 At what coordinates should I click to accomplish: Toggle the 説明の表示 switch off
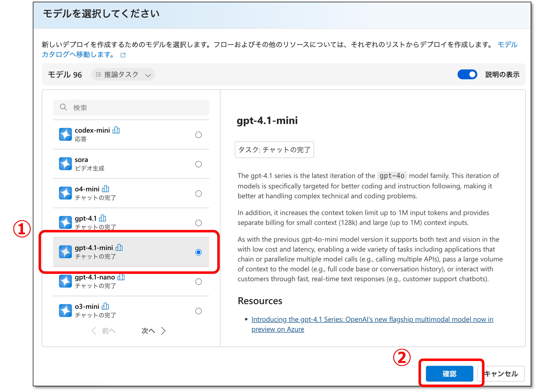(467, 75)
